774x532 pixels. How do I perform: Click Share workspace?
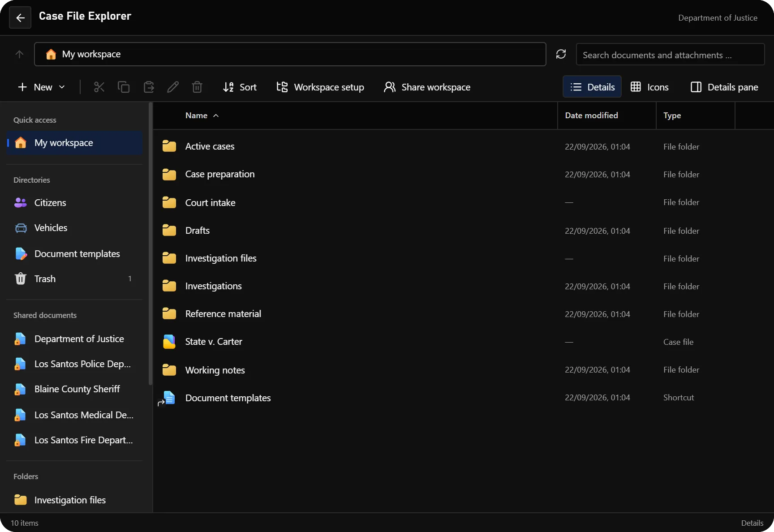(x=427, y=87)
